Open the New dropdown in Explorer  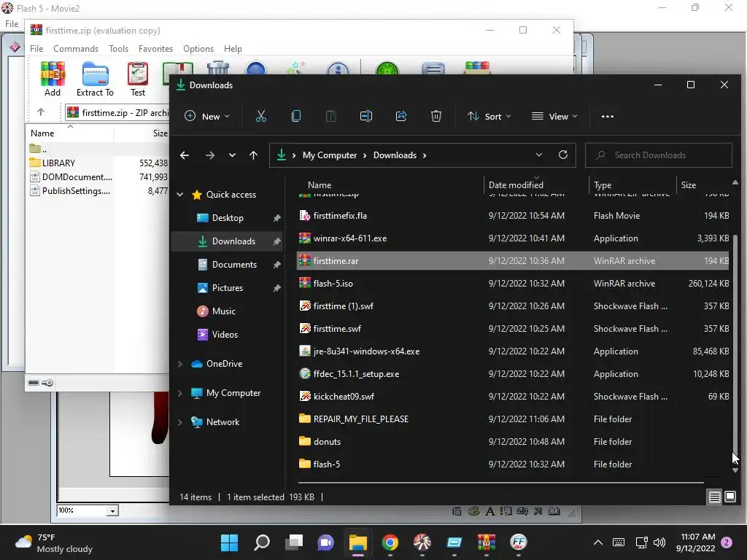(x=206, y=116)
